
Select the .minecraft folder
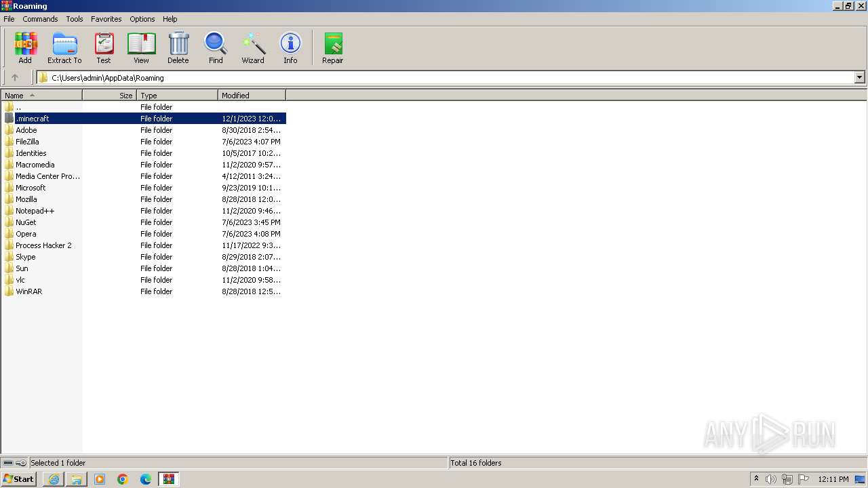[x=144, y=119]
